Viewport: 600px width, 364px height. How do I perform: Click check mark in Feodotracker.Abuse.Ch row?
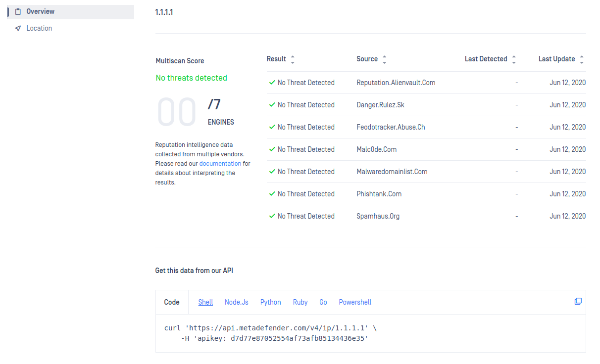point(272,127)
